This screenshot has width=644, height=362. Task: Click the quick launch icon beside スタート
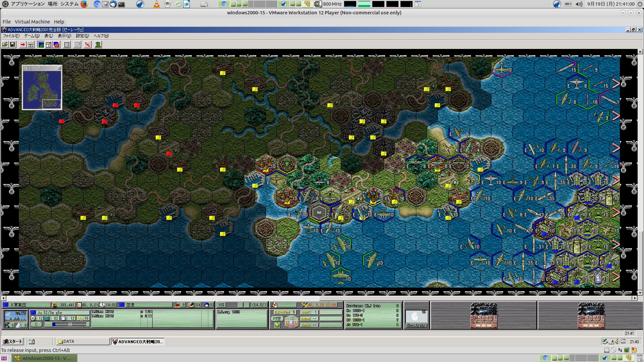(32, 342)
